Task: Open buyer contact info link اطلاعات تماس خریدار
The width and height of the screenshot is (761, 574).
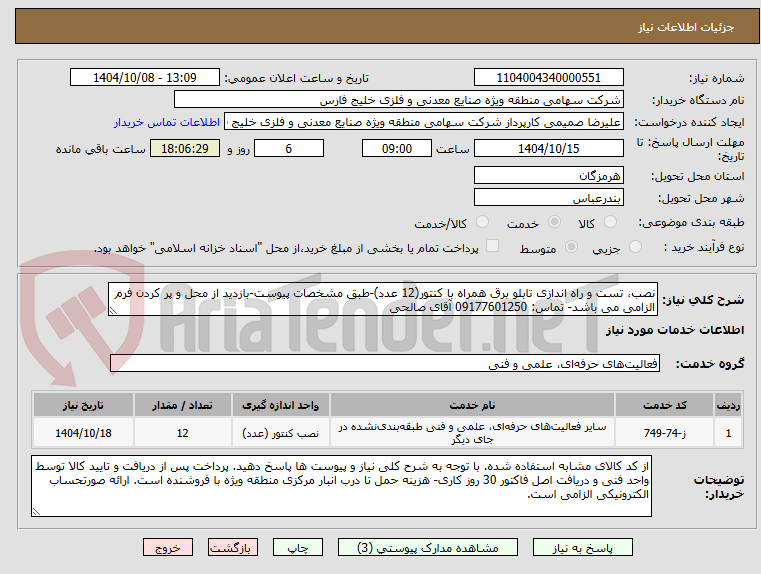Action: 167,122
